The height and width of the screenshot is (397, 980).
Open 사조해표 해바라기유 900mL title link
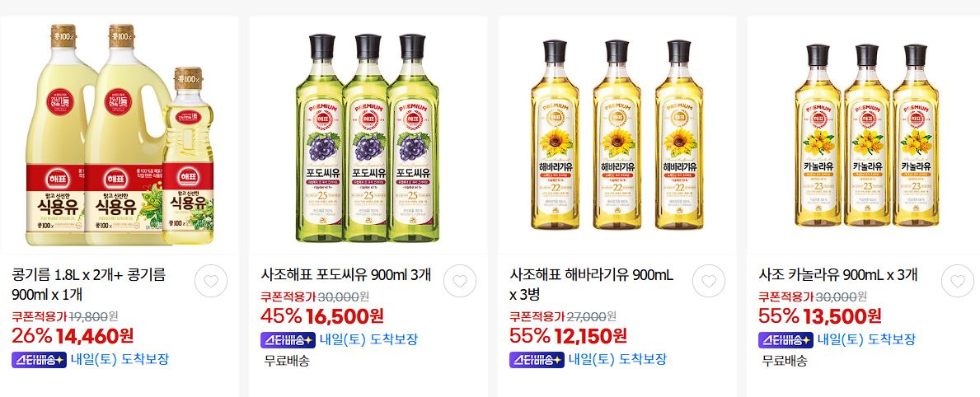[592, 284]
